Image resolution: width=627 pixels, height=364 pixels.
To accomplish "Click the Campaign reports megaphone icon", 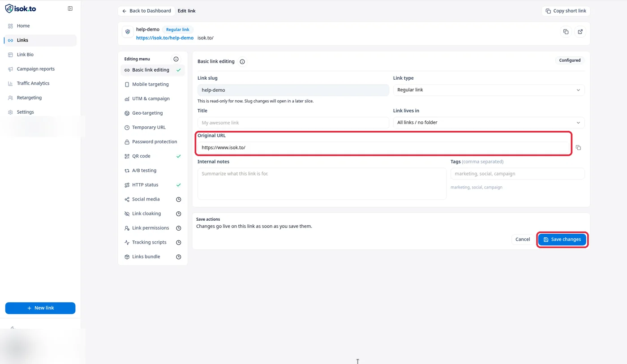I will tap(11, 69).
